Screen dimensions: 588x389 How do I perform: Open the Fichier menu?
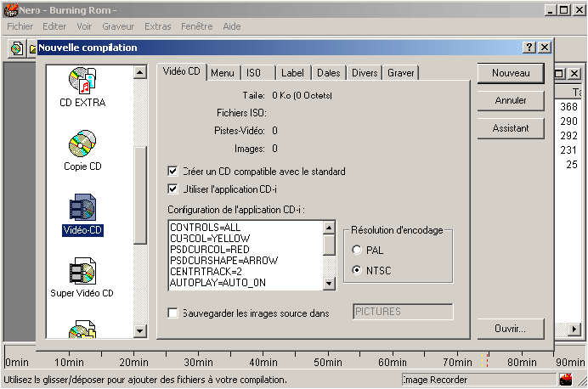coord(20,26)
